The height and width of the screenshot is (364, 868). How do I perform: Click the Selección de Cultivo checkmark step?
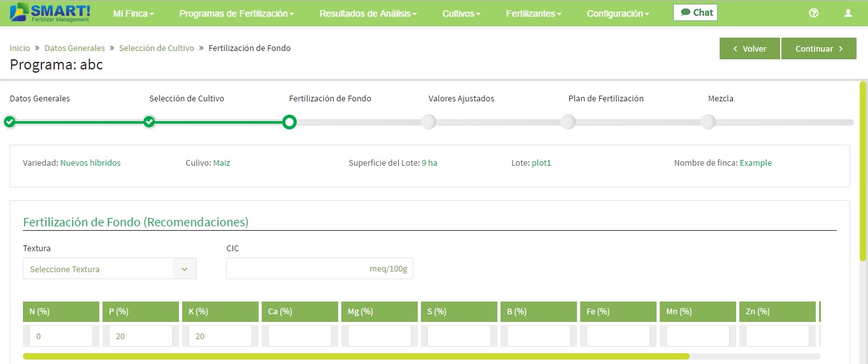pyautogui.click(x=149, y=122)
